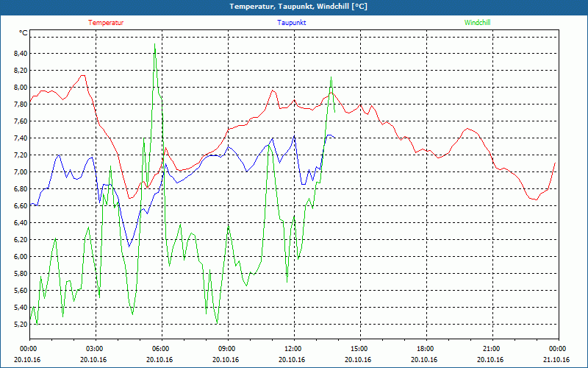Screen dimensions: 588x368
Task: Click the 6,20 y-axis value
Action: point(21,240)
